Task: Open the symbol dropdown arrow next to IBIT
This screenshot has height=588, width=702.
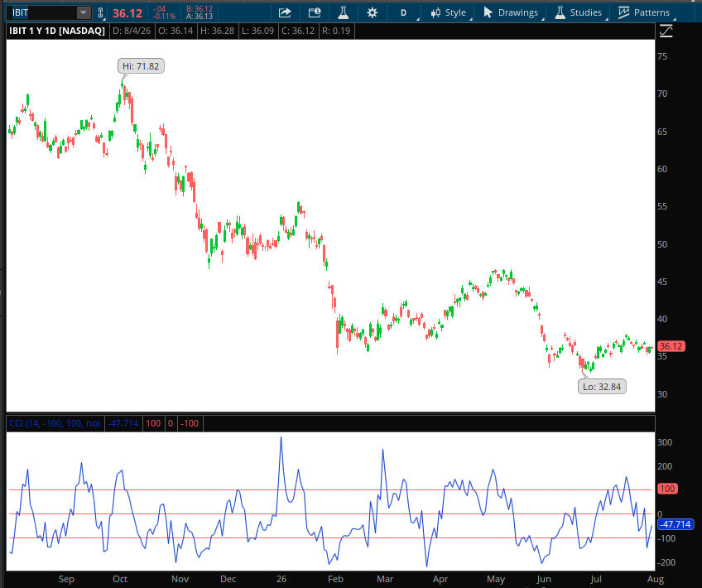Action: [84, 12]
